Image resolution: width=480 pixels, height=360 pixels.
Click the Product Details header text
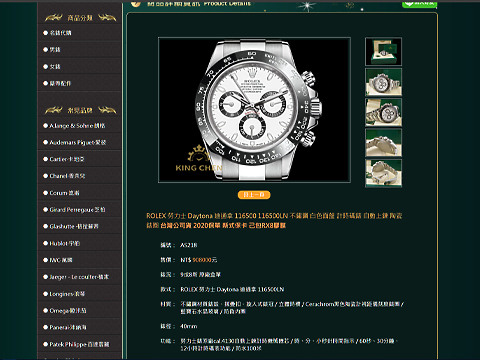pos(227,3)
